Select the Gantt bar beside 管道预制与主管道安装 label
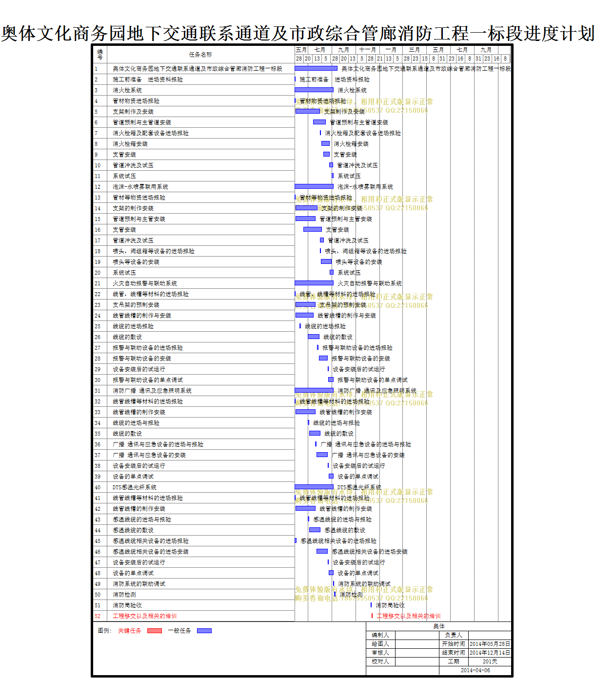Image resolution: width=595 pixels, height=700 pixels. 319,122
